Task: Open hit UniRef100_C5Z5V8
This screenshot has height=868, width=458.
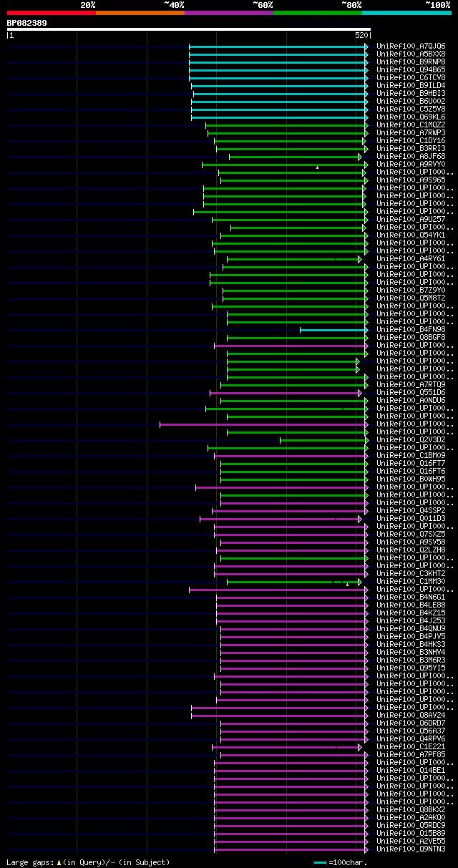Action: click(411, 109)
